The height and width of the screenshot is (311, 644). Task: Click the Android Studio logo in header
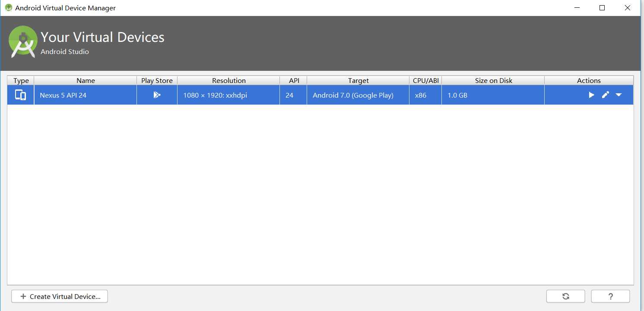(23, 42)
